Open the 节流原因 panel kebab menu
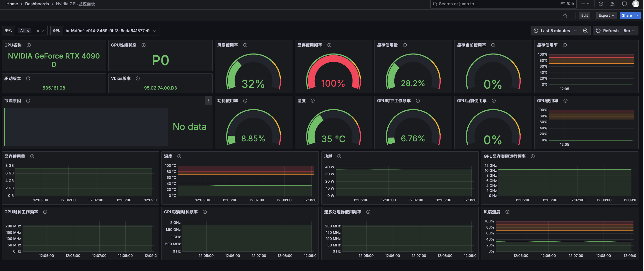Image resolution: width=644 pixels, height=271 pixels. pos(208,101)
